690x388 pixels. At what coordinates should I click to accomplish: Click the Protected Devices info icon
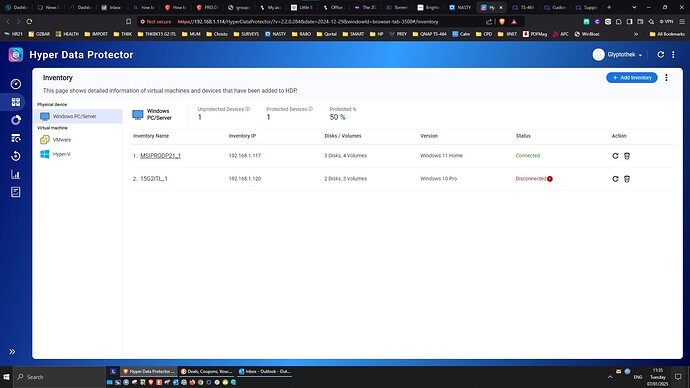pyautogui.click(x=310, y=109)
